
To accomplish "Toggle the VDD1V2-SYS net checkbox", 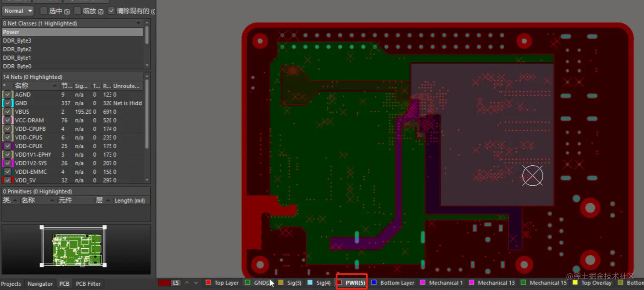I will 8,163.
